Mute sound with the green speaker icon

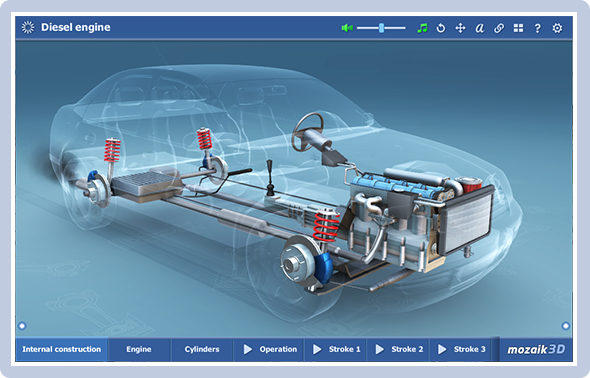tap(347, 28)
